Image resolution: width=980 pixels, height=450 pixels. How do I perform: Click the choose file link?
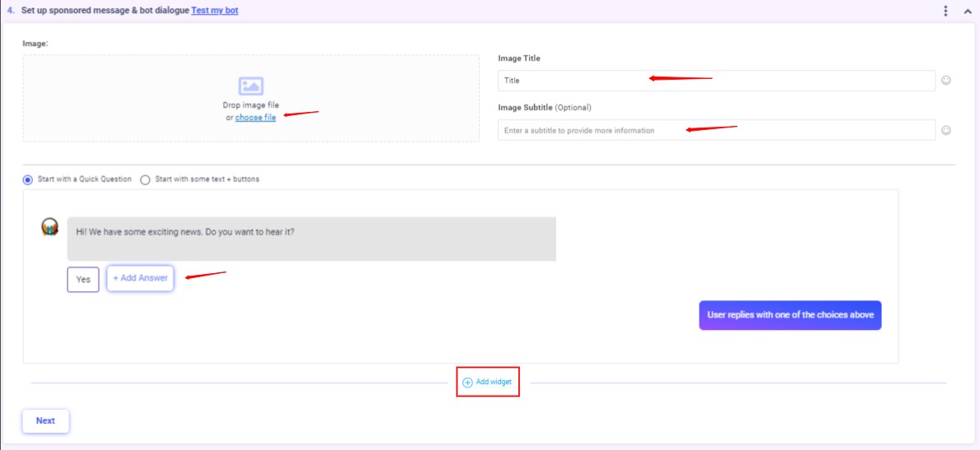(256, 118)
